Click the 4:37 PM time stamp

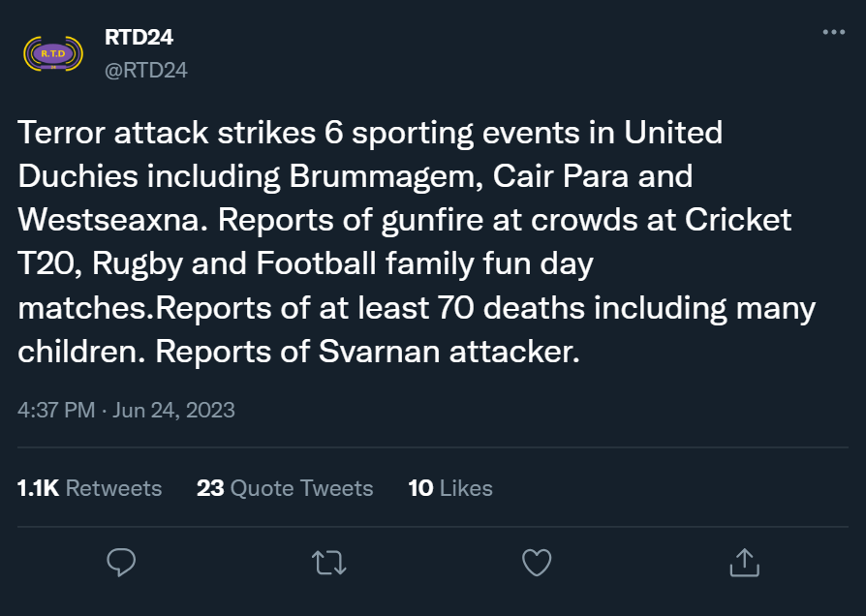tap(56, 410)
